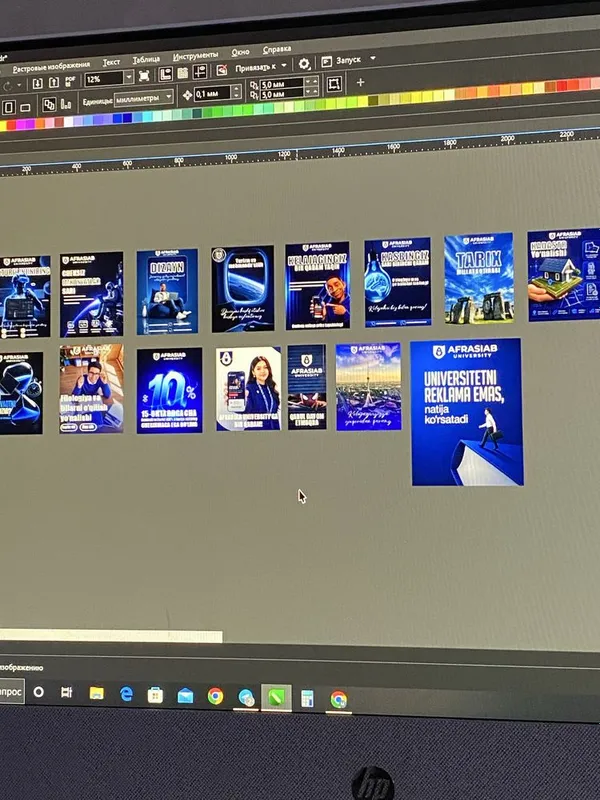Open the Текст menu

tap(111, 62)
